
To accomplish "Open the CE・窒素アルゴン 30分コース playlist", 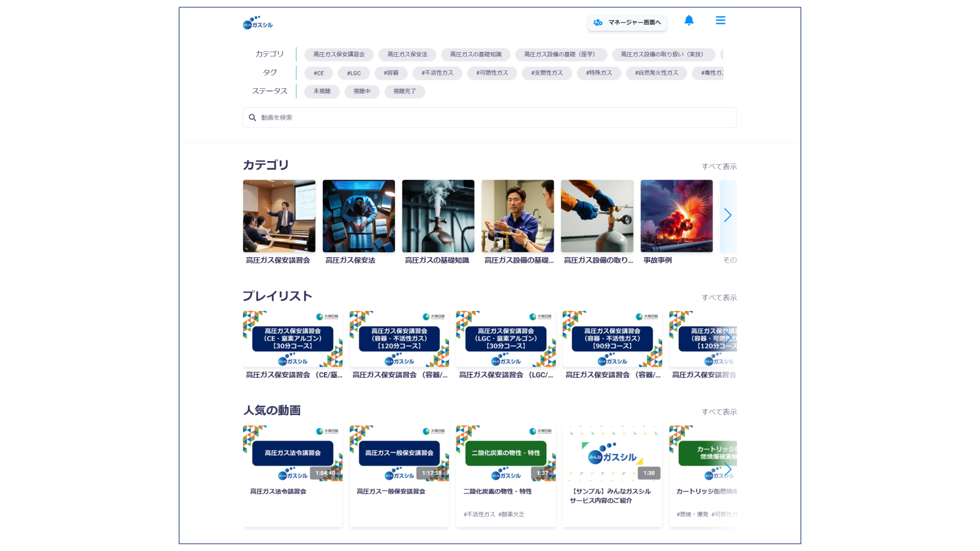I will pyautogui.click(x=292, y=339).
